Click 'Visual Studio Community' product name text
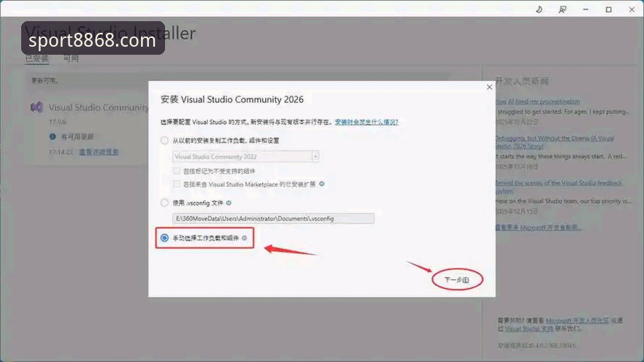 (x=99, y=107)
